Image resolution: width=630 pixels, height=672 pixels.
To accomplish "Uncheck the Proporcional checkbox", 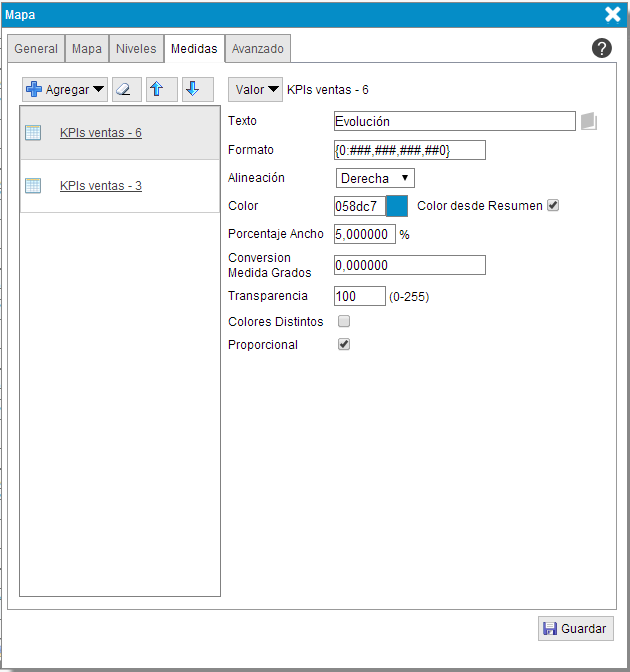I will click(x=344, y=344).
